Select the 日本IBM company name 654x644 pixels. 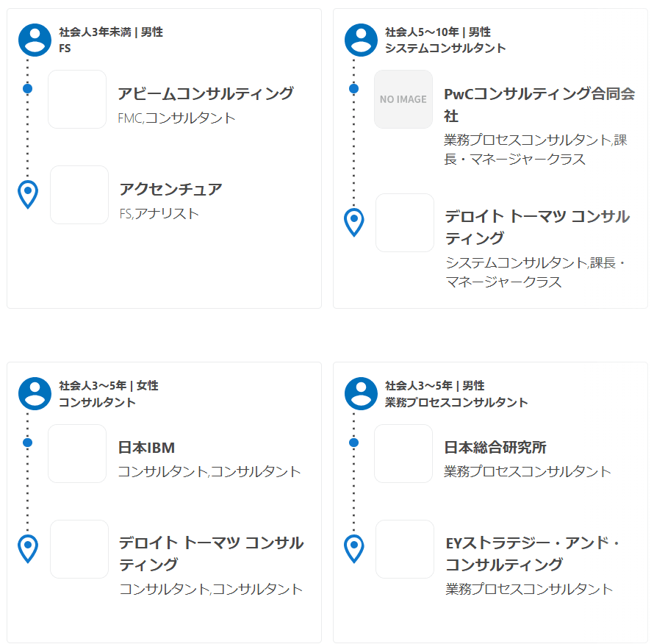coord(146,448)
